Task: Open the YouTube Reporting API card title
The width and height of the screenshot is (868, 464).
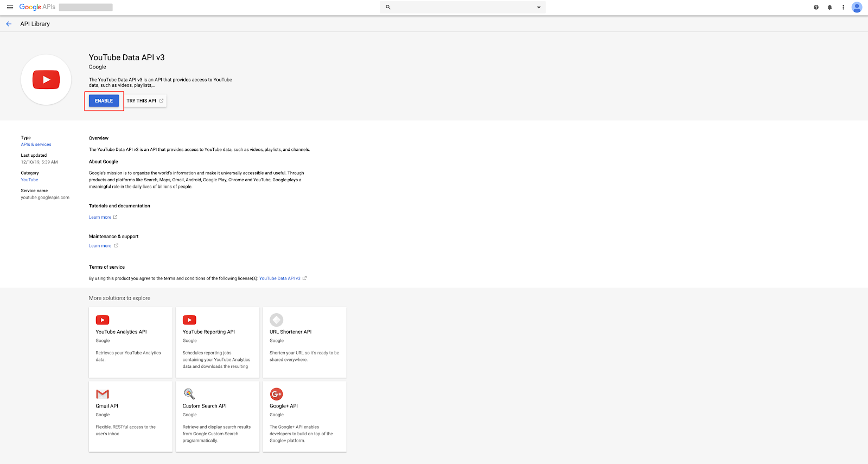Action: [x=209, y=332]
